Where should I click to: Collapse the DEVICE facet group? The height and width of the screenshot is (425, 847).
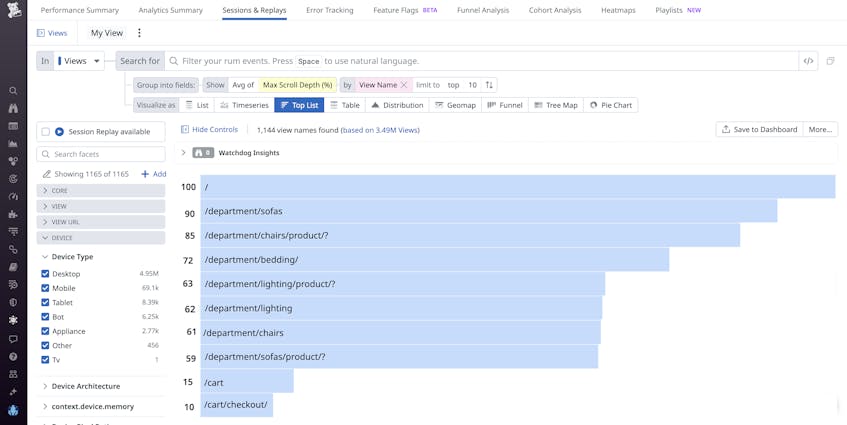[x=100, y=238]
